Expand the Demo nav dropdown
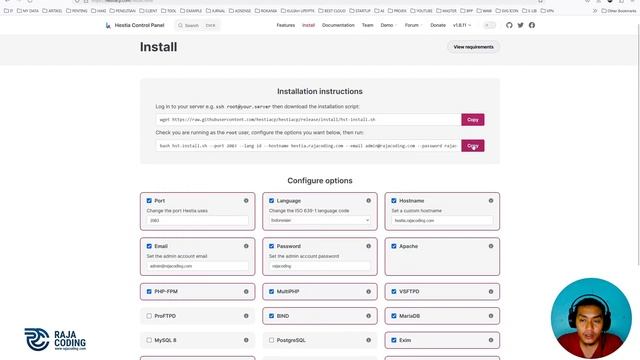Screen dimensions: 640x360 tap(388, 25)
